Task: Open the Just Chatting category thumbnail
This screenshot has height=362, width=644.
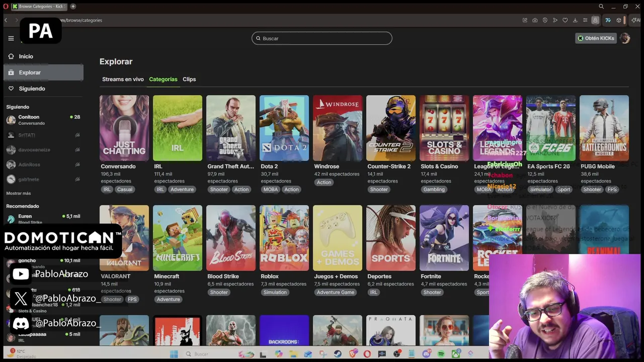Action: [124, 128]
